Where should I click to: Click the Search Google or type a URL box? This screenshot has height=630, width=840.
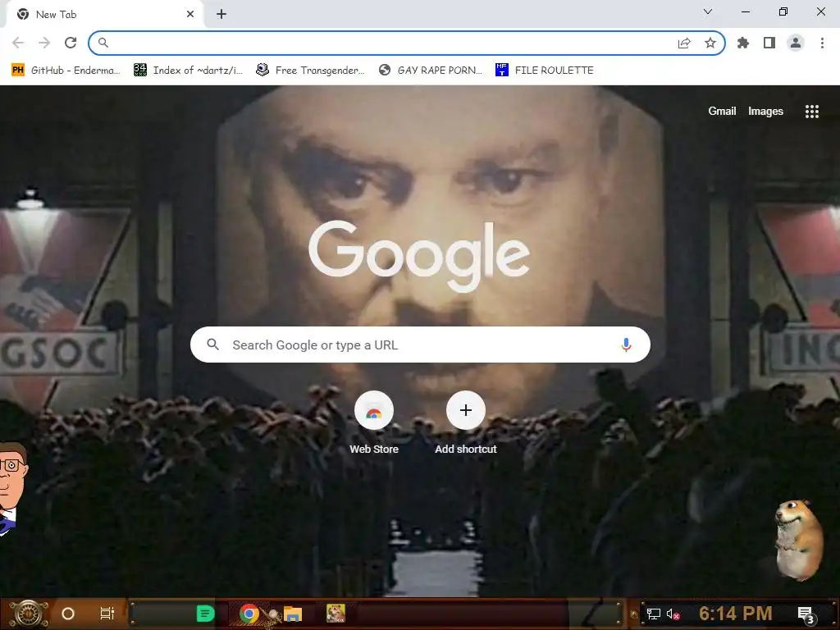(x=420, y=345)
